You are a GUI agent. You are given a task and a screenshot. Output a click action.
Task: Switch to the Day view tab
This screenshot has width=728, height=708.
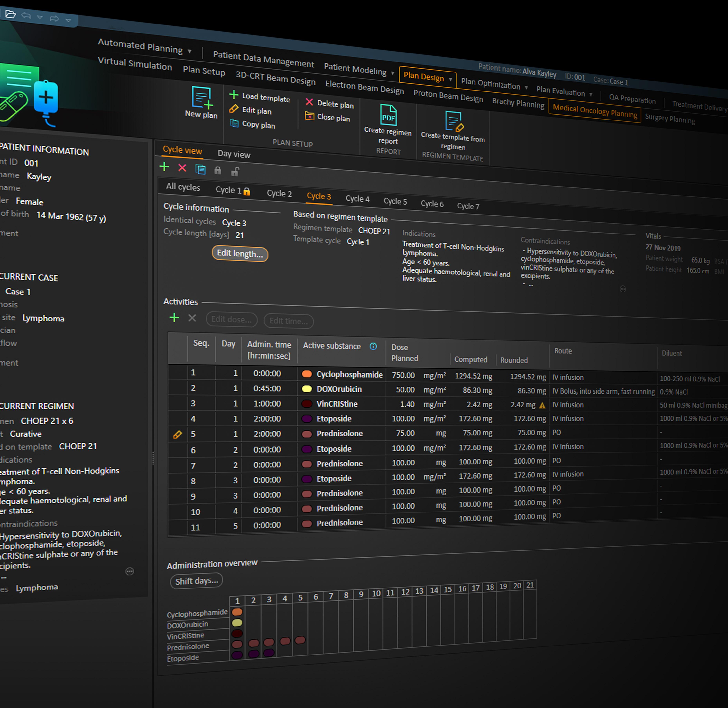pos(234,154)
